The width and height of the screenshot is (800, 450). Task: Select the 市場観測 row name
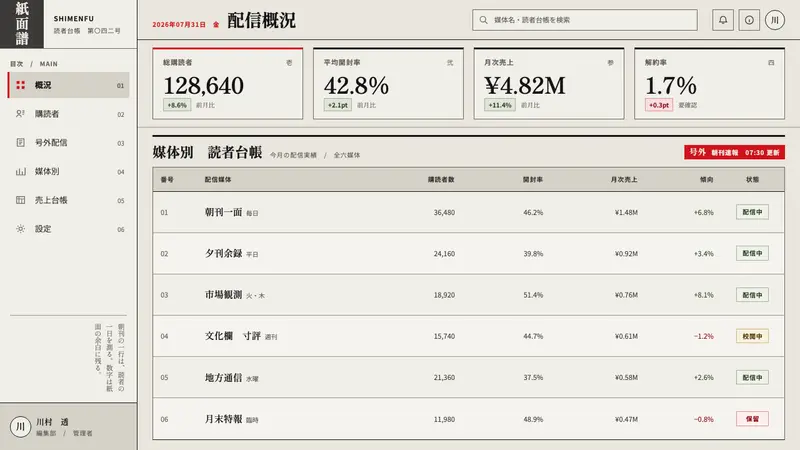coord(223,295)
